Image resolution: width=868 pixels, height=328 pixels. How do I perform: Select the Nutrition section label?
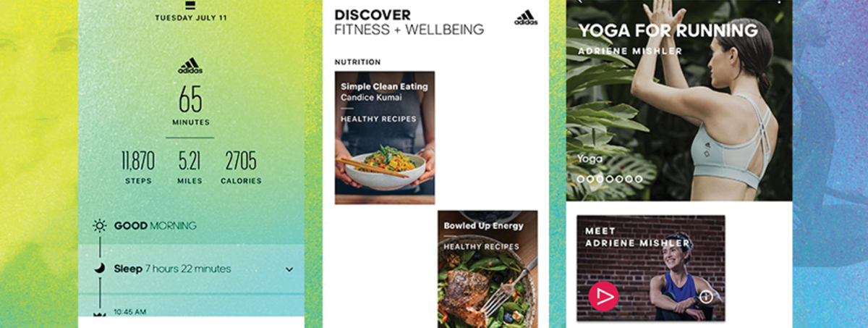tap(357, 62)
